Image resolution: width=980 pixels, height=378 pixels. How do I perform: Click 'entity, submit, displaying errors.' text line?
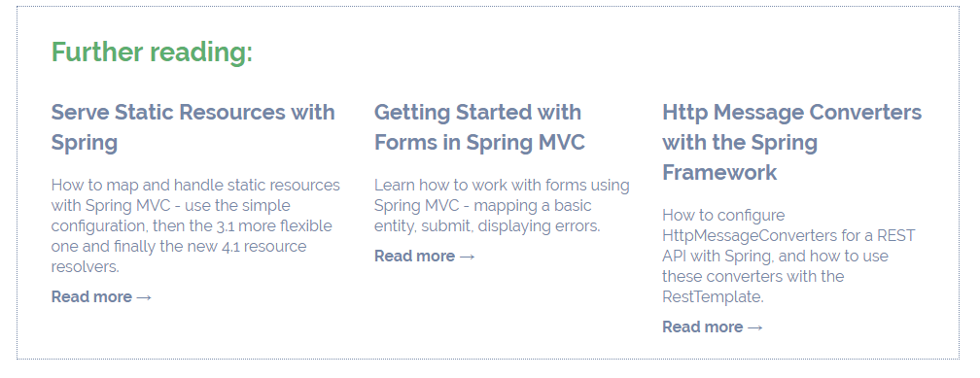[487, 226]
